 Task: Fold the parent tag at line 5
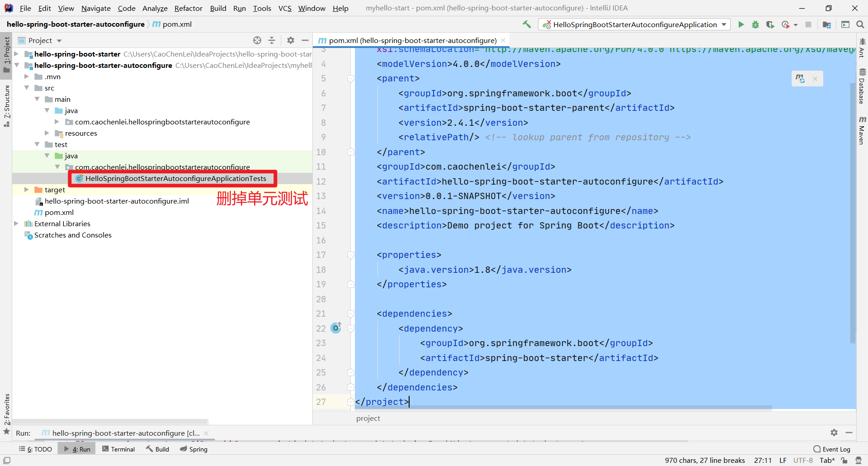(x=351, y=79)
